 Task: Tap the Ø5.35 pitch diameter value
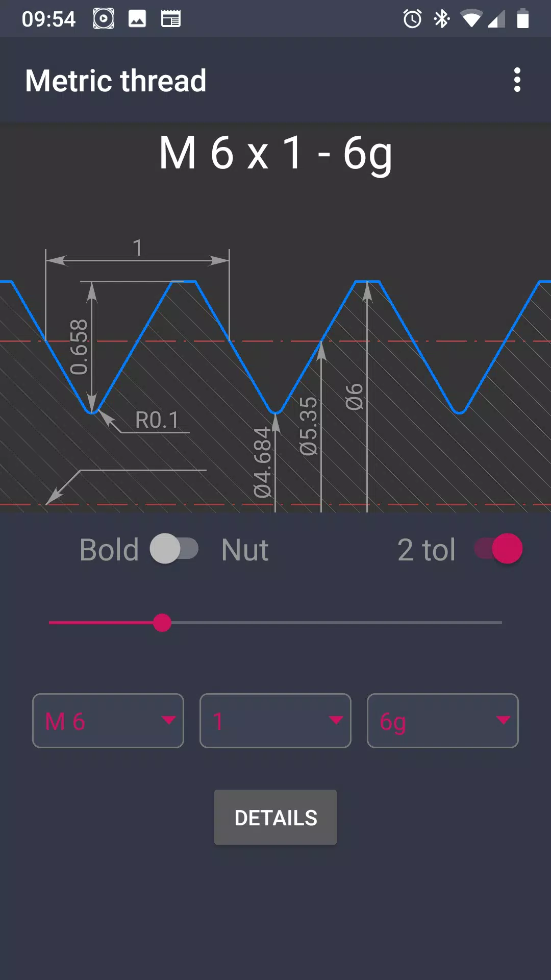click(308, 426)
